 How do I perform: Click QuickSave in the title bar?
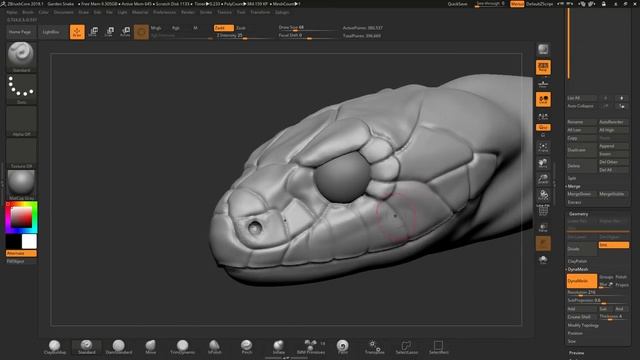pos(458,4)
